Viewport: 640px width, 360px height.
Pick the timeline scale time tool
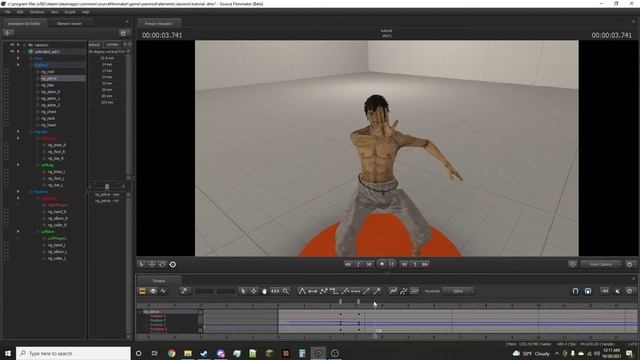point(275,291)
